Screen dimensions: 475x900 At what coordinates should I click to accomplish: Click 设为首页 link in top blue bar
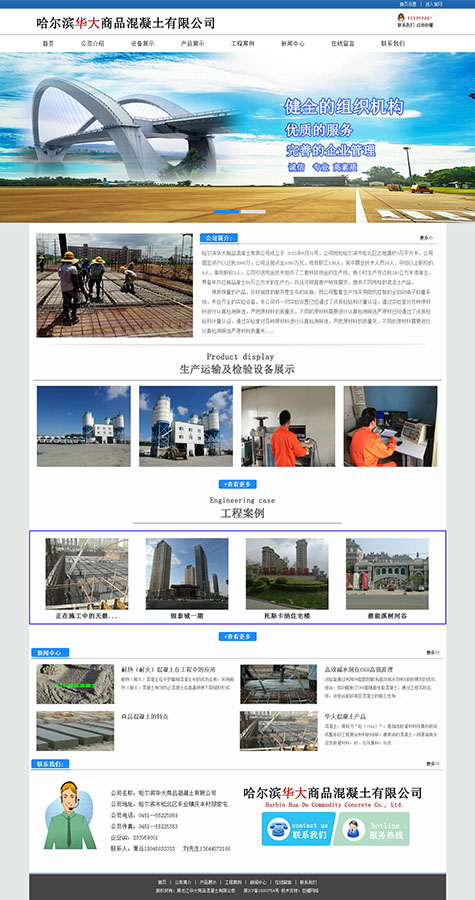tap(407, 3)
